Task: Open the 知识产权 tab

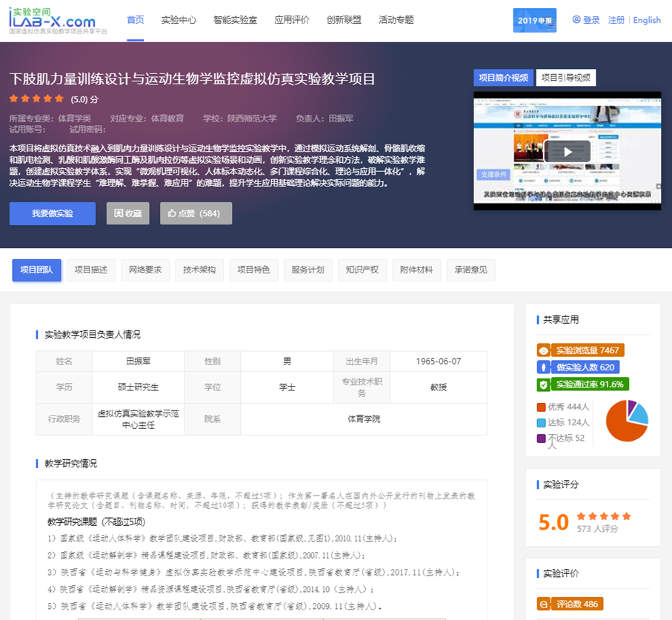Action: pyautogui.click(x=362, y=270)
